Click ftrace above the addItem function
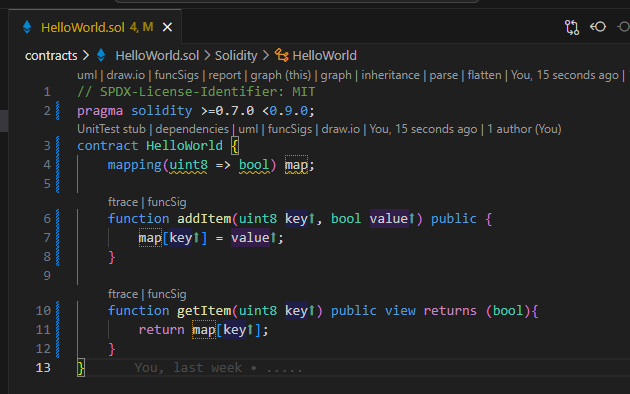The height and width of the screenshot is (394, 630). tap(123, 202)
